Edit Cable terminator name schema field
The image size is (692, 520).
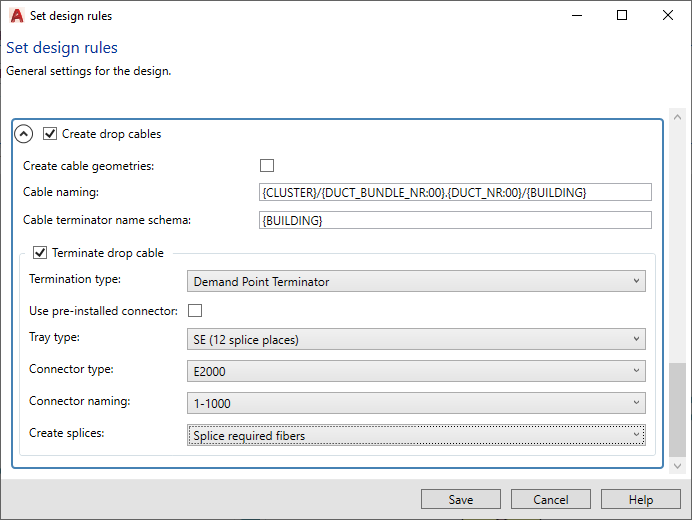point(455,220)
